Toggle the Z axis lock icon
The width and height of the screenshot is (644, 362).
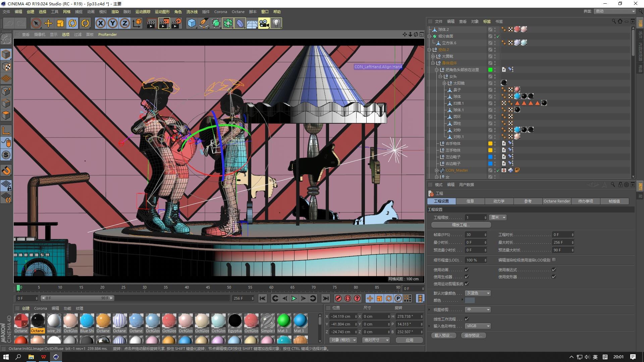coord(125,23)
